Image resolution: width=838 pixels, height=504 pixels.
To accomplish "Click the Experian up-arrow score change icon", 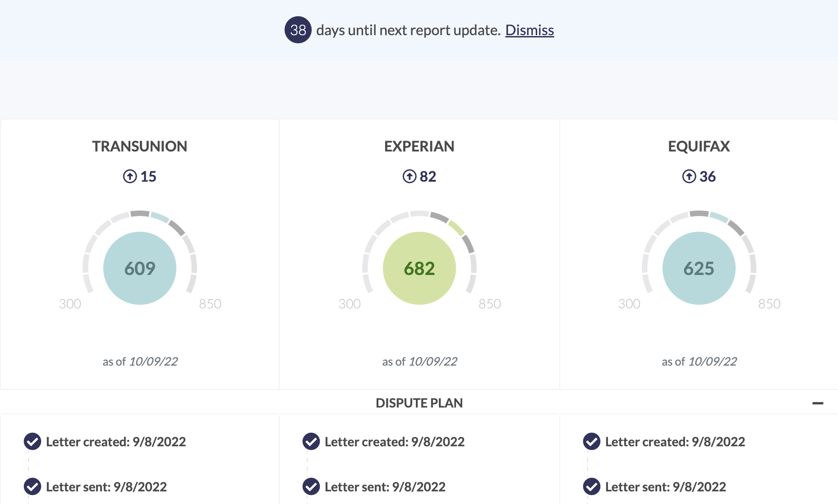I will (x=410, y=176).
